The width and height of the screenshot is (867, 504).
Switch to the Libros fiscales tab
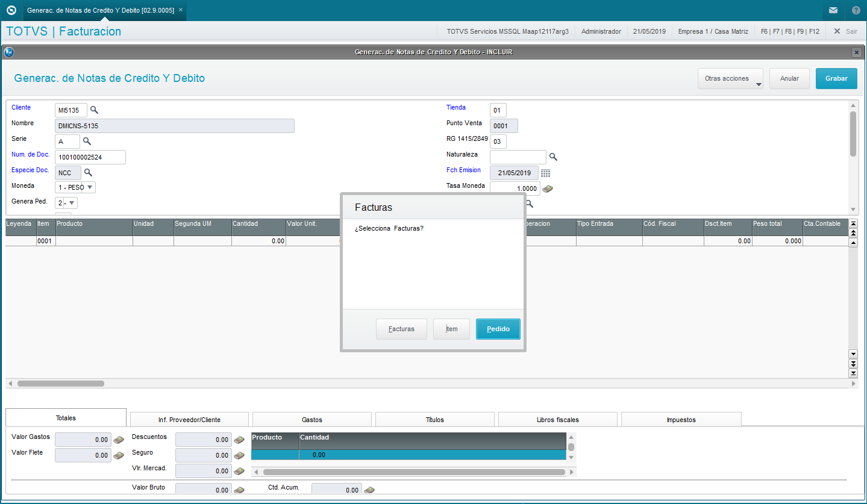click(x=558, y=420)
